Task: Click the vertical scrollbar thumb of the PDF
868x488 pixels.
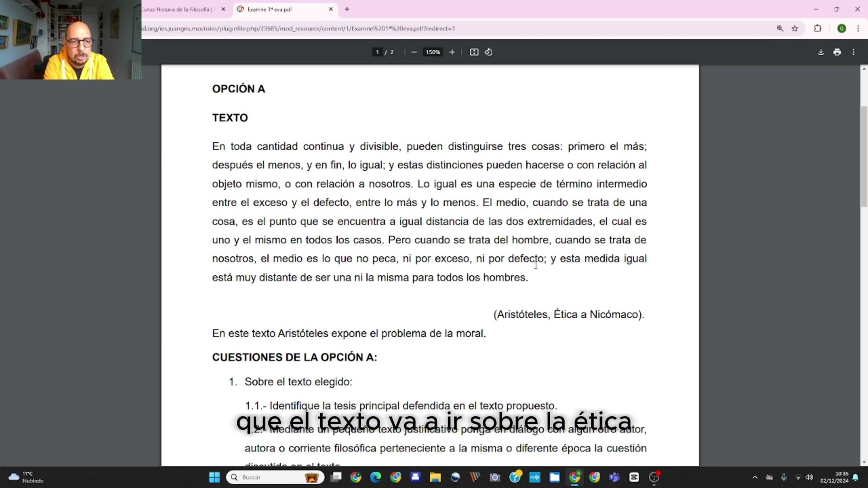Action: point(864,156)
